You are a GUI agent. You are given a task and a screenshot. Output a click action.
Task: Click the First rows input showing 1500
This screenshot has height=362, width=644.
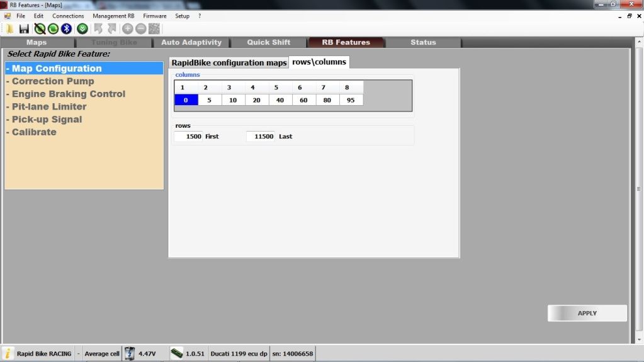(189, 136)
